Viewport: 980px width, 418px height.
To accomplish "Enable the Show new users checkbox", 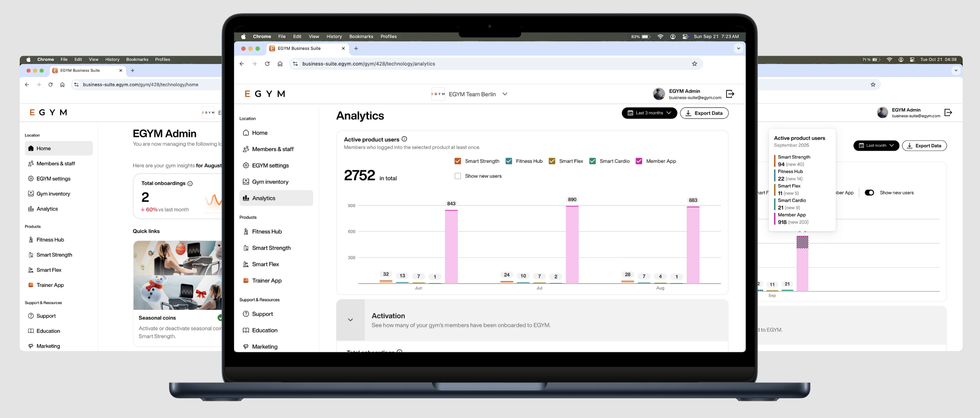I will 458,176.
